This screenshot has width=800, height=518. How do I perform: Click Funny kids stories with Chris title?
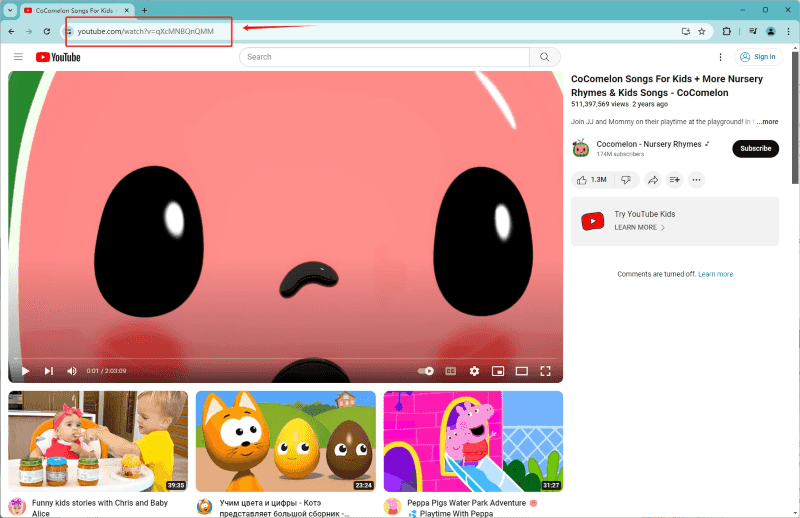pyautogui.click(x=100, y=508)
